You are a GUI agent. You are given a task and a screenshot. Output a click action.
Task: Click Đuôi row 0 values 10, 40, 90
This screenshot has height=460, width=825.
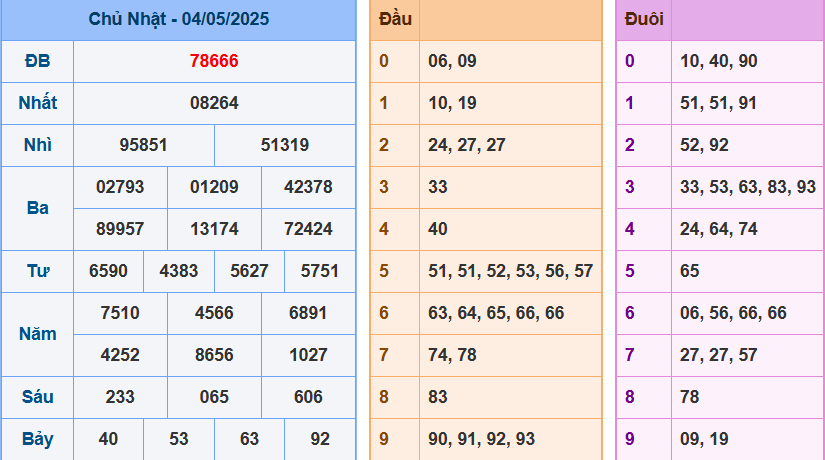tap(719, 61)
